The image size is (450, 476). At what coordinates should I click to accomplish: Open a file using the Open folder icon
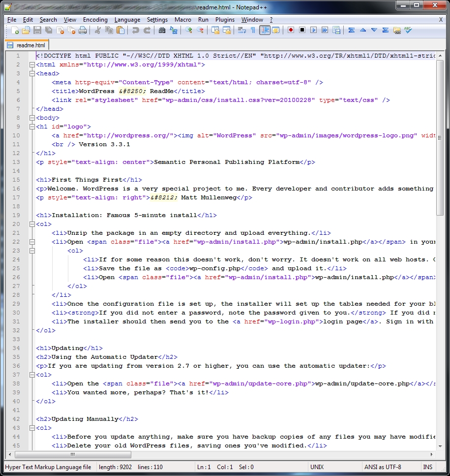point(26,30)
